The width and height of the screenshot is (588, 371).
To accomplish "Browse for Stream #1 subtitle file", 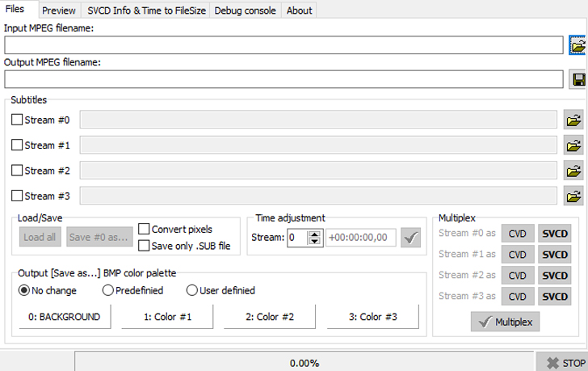I will [x=573, y=145].
